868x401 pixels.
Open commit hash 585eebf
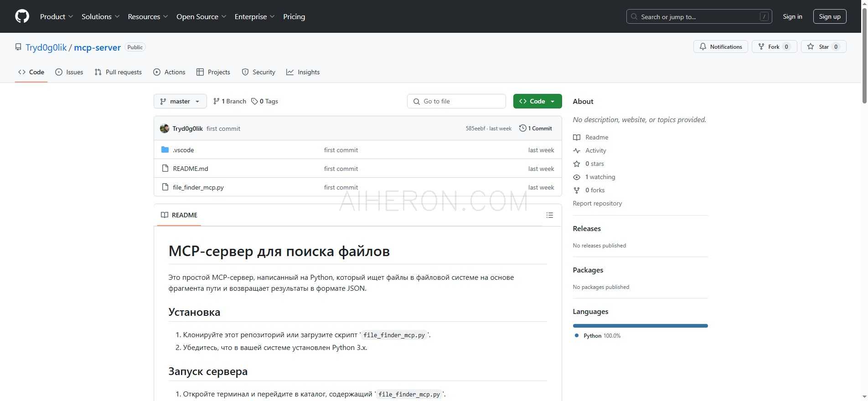click(475, 129)
